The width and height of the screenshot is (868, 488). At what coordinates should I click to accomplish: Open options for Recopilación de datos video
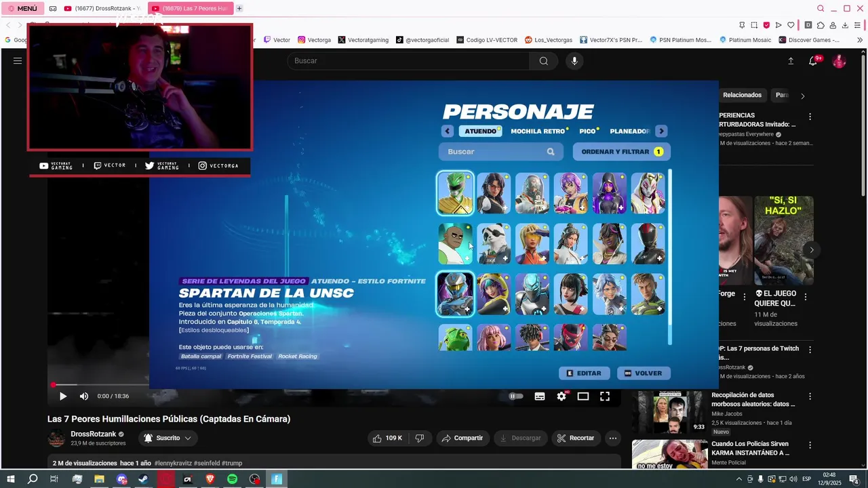click(x=810, y=396)
